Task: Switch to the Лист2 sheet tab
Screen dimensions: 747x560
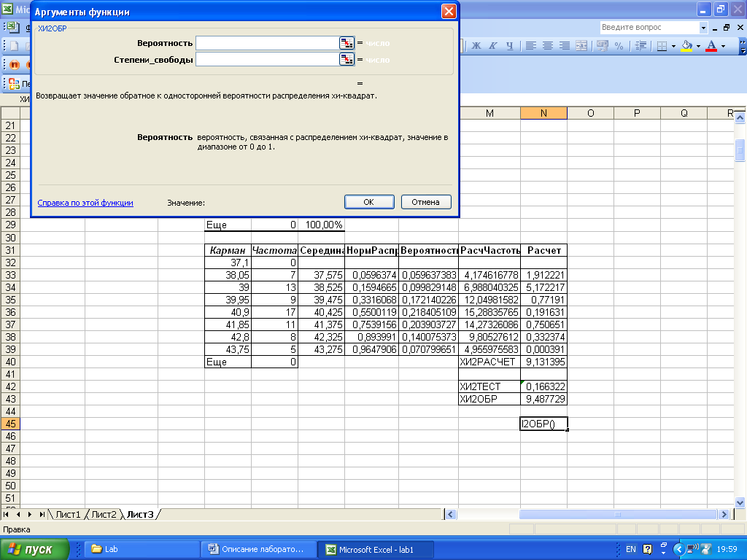Action: [104, 514]
